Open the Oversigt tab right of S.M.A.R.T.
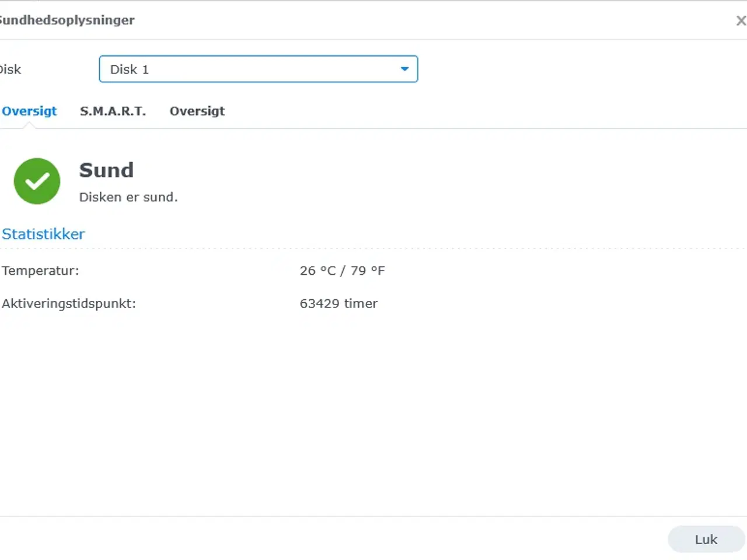Screen dimensions: 747x560 (x=197, y=111)
